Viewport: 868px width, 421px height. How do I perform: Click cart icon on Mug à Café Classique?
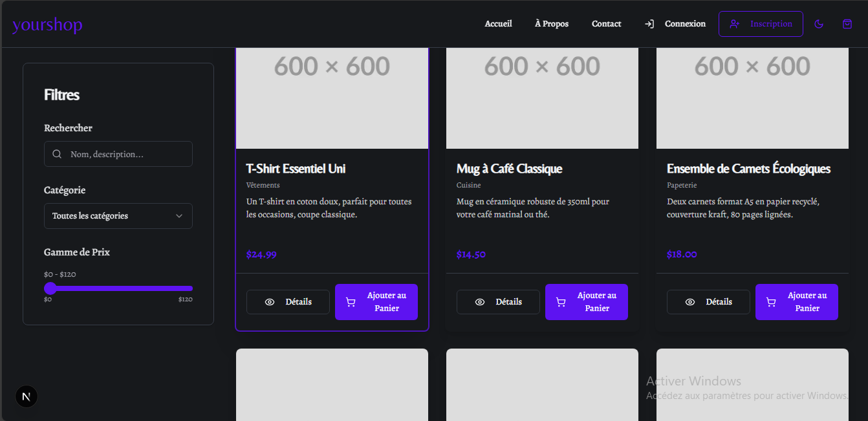click(x=561, y=302)
